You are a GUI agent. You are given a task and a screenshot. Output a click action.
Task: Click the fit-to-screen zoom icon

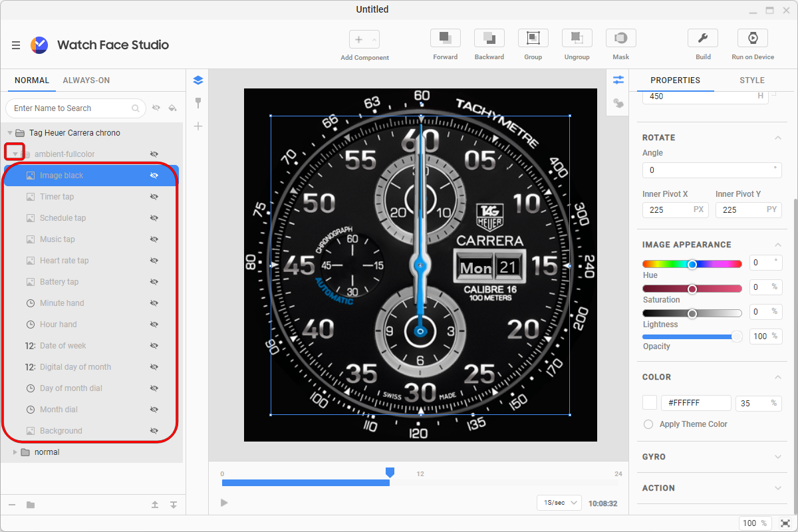(x=785, y=523)
